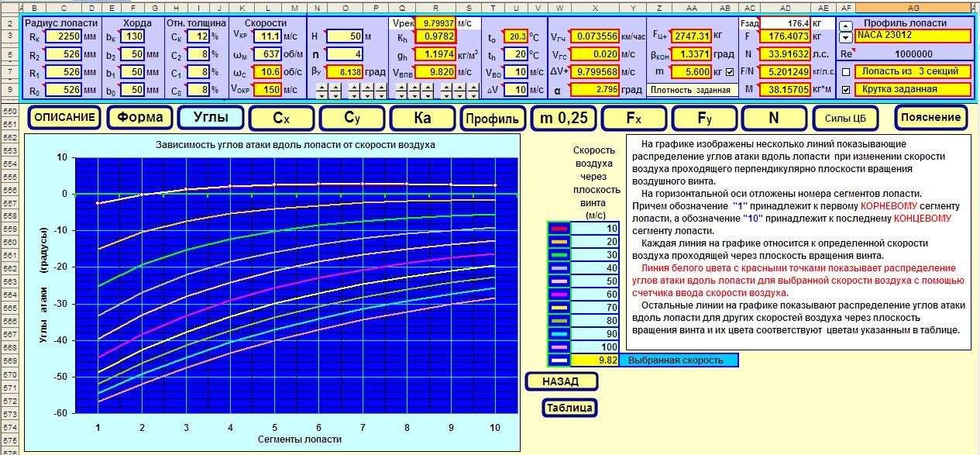This screenshot has height=455, width=980.
Task: Open the Пояснение explanation button
Action: pyautogui.click(x=932, y=118)
